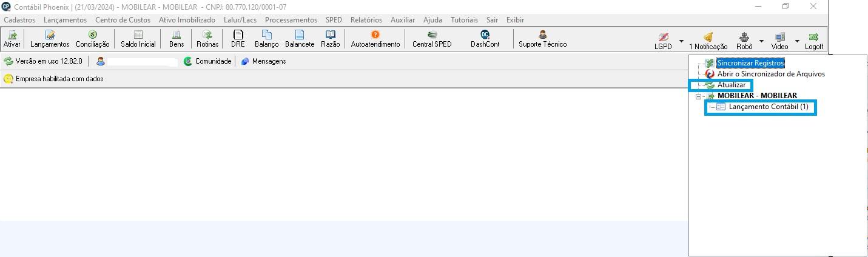Click the Empresa habilitada com dados icon
The height and width of the screenshot is (257, 868).
(8, 79)
